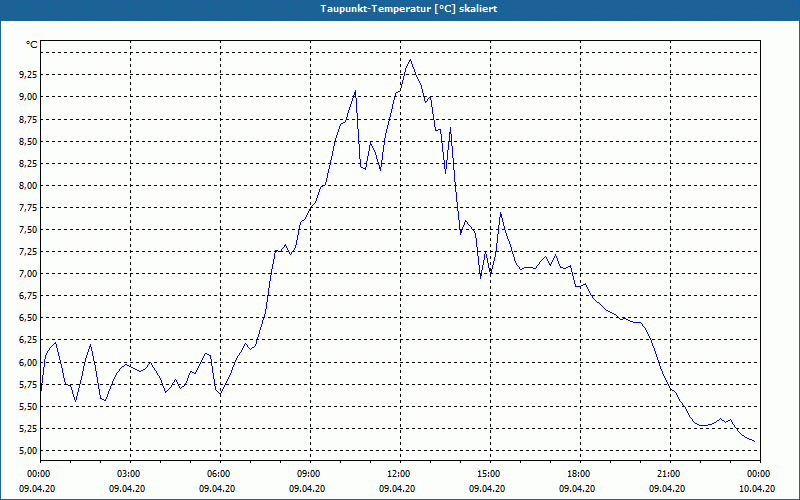Click the 21:00 time label
The image size is (800, 500).
pos(670,474)
